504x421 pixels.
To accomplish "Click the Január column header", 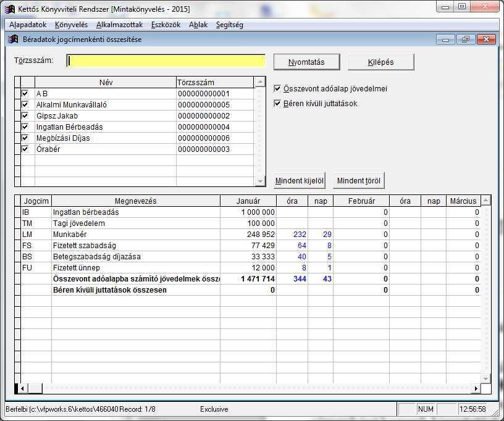I will pos(248,201).
